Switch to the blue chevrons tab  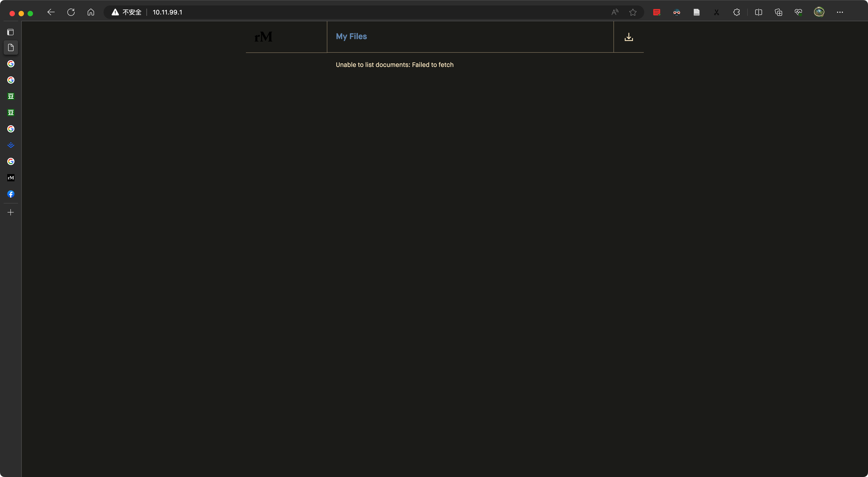click(11, 145)
